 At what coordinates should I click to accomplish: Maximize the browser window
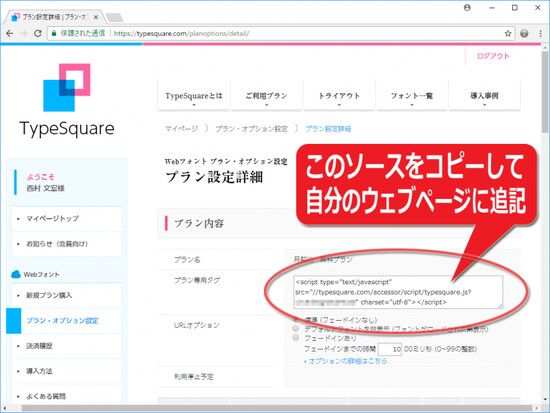pyautogui.click(x=515, y=7)
